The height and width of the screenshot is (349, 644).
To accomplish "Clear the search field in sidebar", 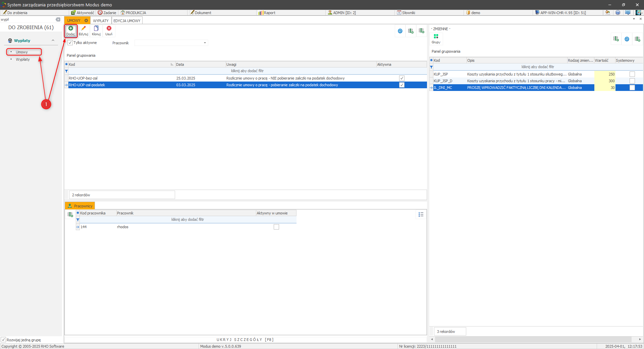I will pyautogui.click(x=58, y=19).
